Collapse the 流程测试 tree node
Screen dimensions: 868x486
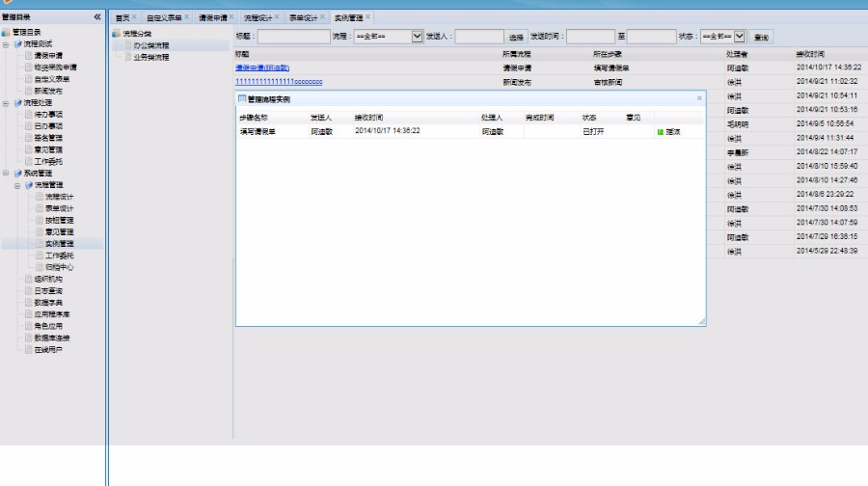tap(6, 44)
